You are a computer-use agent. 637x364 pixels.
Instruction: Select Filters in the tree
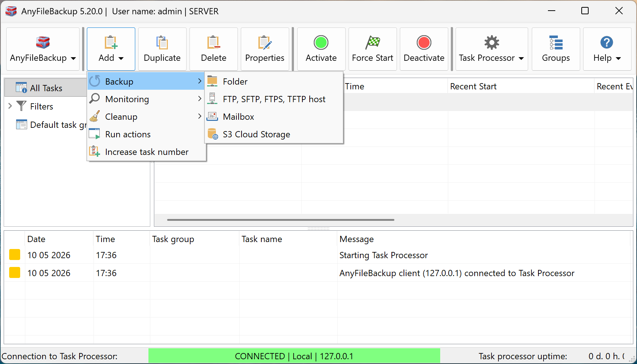(x=41, y=107)
